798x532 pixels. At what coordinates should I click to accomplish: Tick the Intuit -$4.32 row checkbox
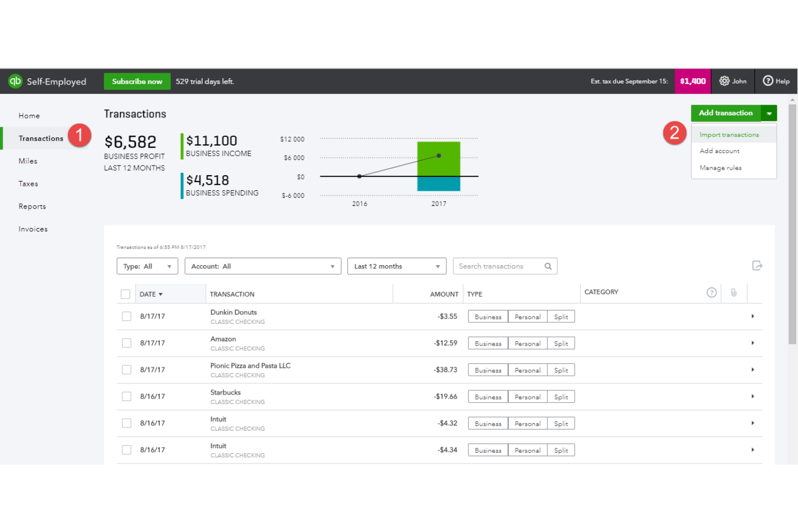pyautogui.click(x=127, y=423)
